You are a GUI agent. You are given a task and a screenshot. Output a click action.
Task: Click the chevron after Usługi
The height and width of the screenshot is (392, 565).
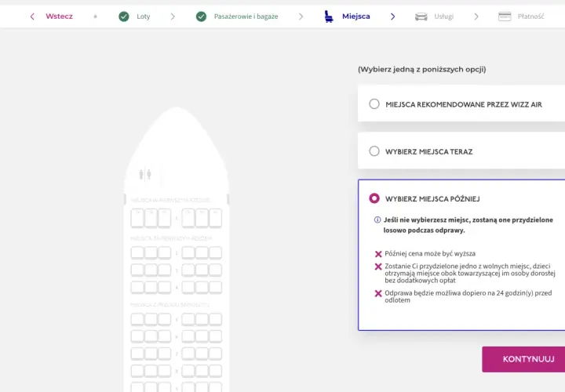[476, 16]
